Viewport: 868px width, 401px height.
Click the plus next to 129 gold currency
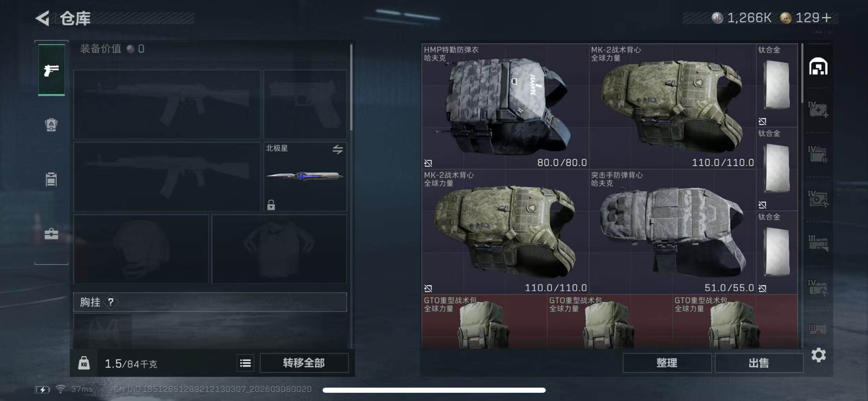(827, 17)
